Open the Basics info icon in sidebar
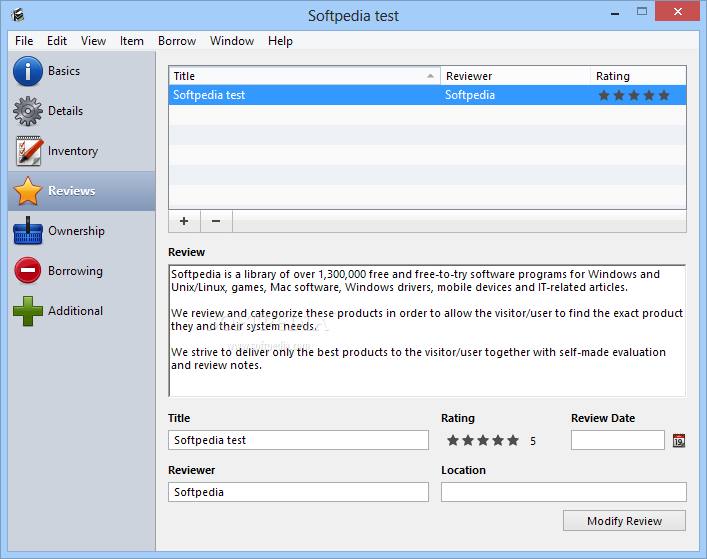 28,71
